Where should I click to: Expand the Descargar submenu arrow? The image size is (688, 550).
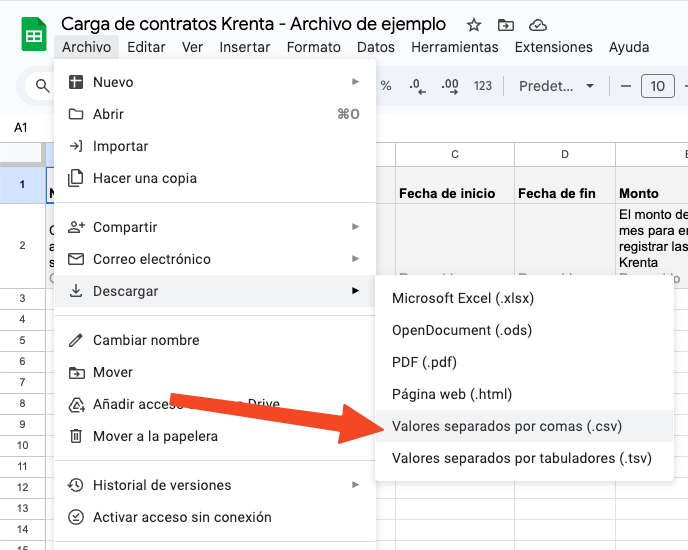pos(355,291)
